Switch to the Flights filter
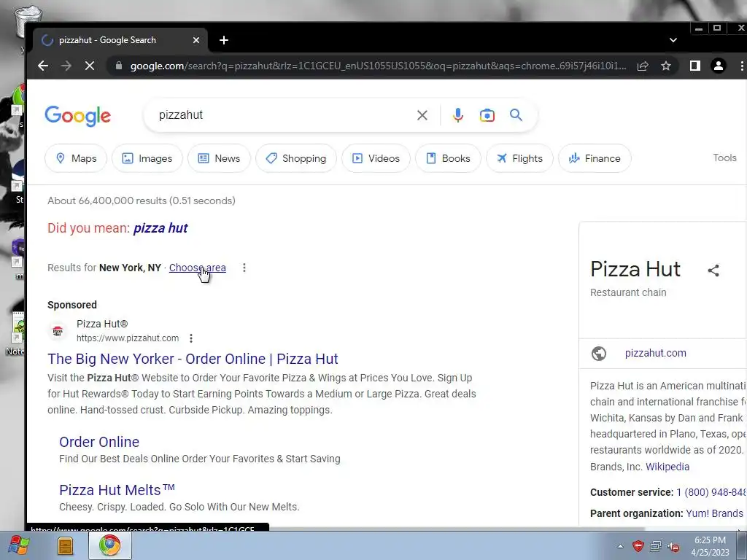 [519, 158]
